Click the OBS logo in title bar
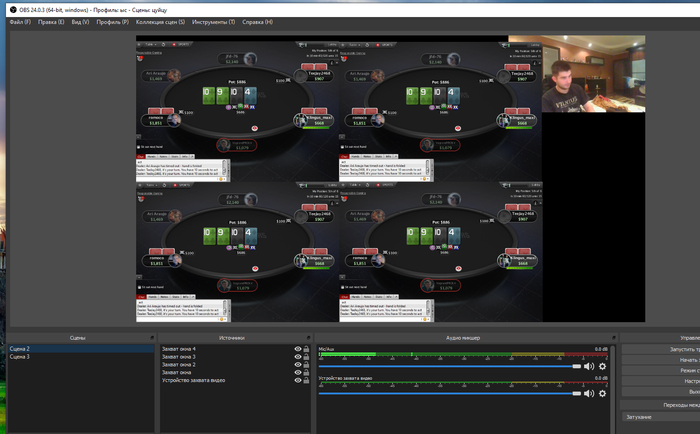 pyautogui.click(x=13, y=9)
